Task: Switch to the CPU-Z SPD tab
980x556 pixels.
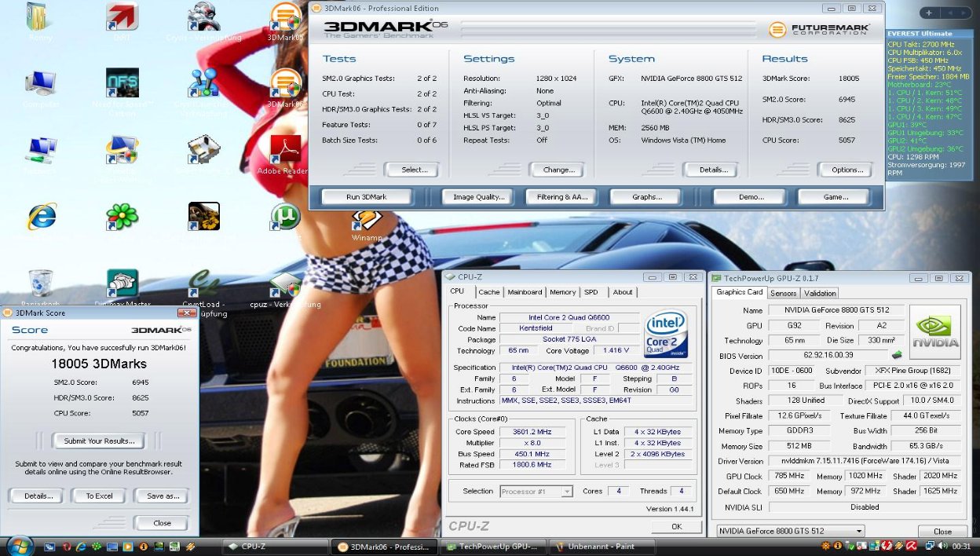Action: point(591,292)
